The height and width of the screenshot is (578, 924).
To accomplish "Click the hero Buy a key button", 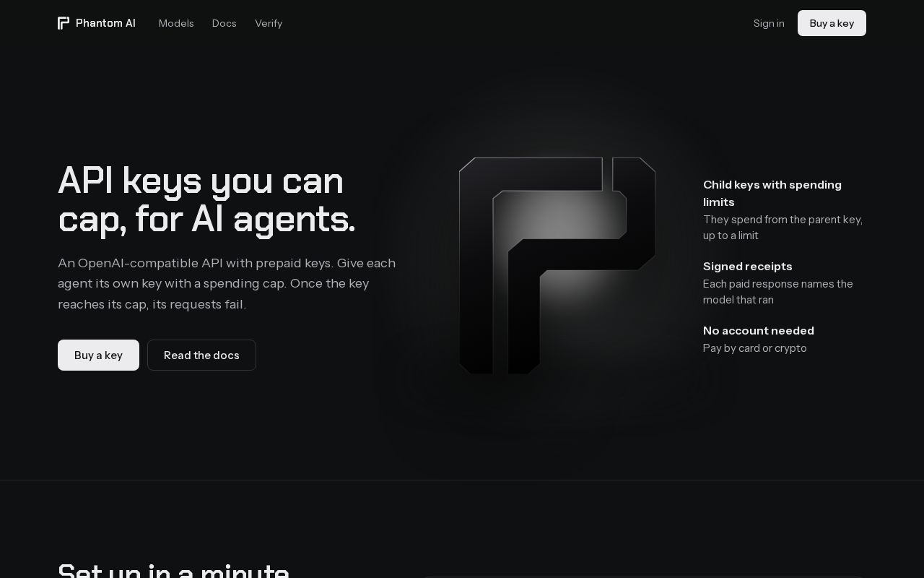I will (x=98, y=355).
